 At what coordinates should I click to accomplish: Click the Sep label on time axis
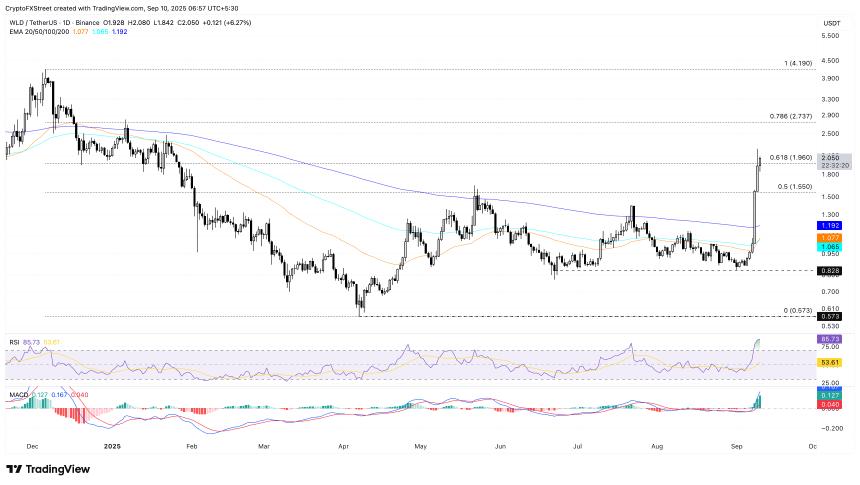tap(737, 447)
